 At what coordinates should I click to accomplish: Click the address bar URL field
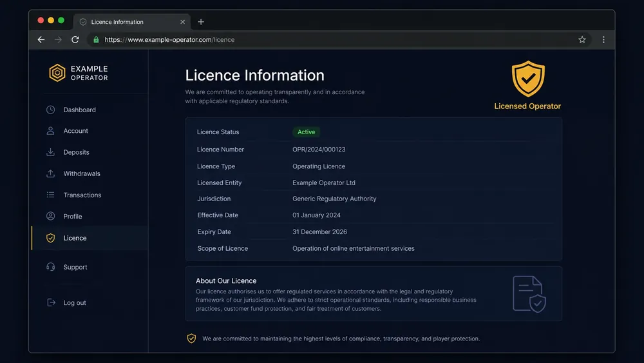(x=339, y=39)
